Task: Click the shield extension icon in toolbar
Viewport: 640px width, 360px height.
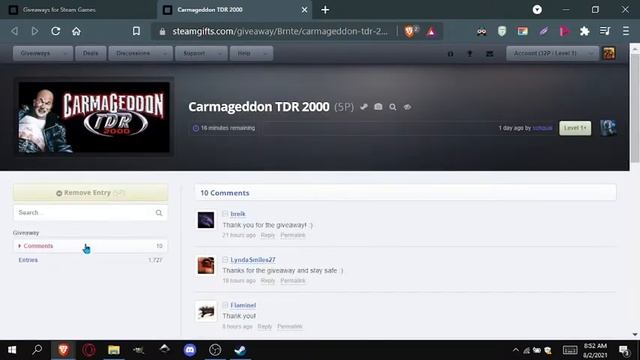Action: pos(502,31)
